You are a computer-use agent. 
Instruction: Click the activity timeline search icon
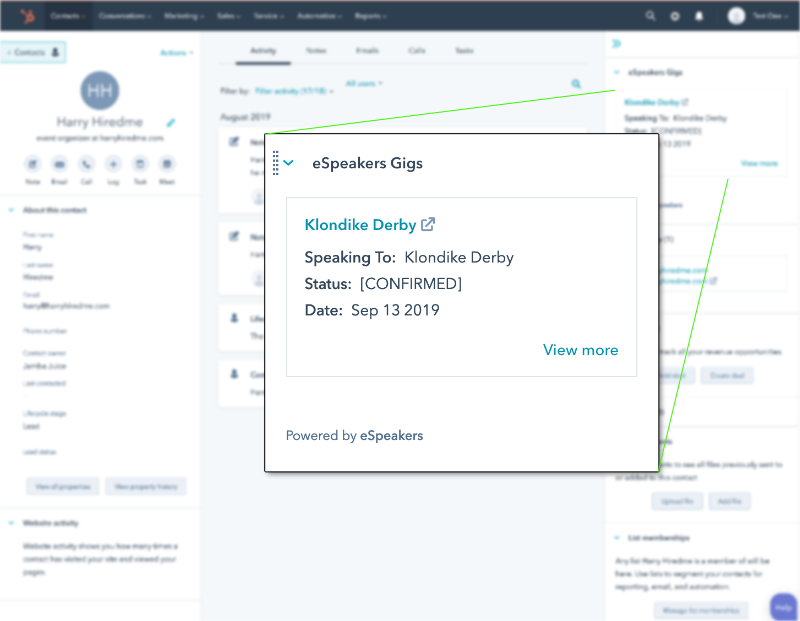point(576,84)
